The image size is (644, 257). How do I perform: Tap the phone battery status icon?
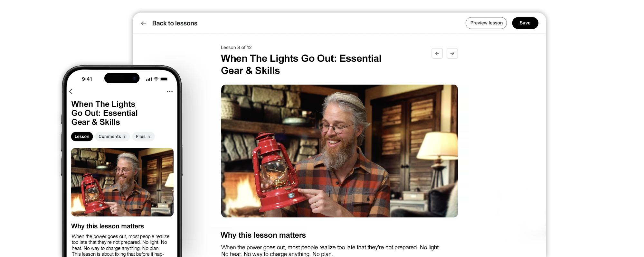pos(164,79)
